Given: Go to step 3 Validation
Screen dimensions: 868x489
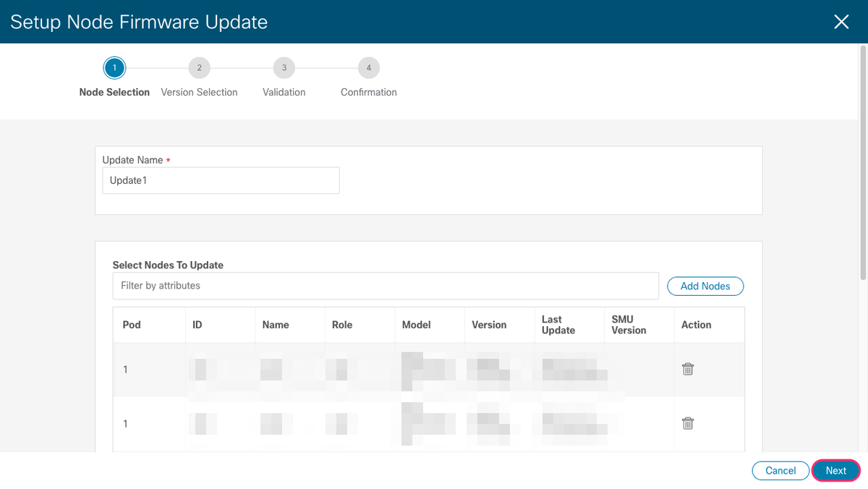Looking at the screenshot, I should (x=284, y=68).
